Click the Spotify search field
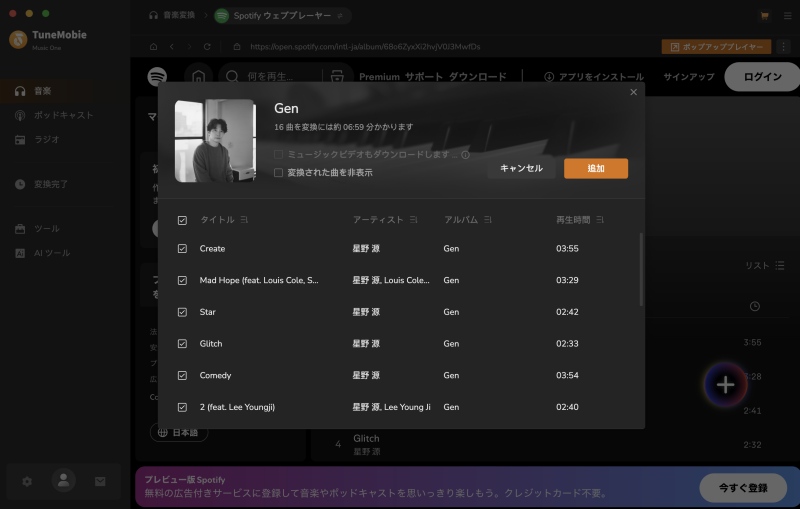The height and width of the screenshot is (509, 800). pyautogui.click(x=270, y=77)
